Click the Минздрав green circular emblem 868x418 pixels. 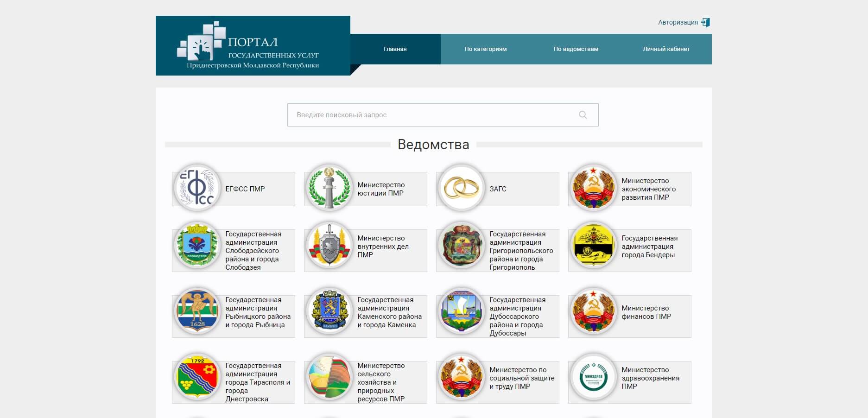click(x=593, y=378)
